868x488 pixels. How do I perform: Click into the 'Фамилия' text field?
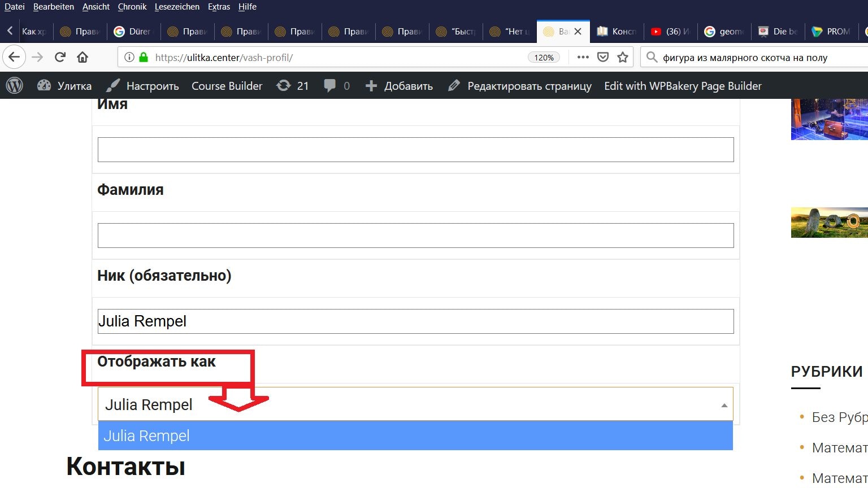point(415,236)
